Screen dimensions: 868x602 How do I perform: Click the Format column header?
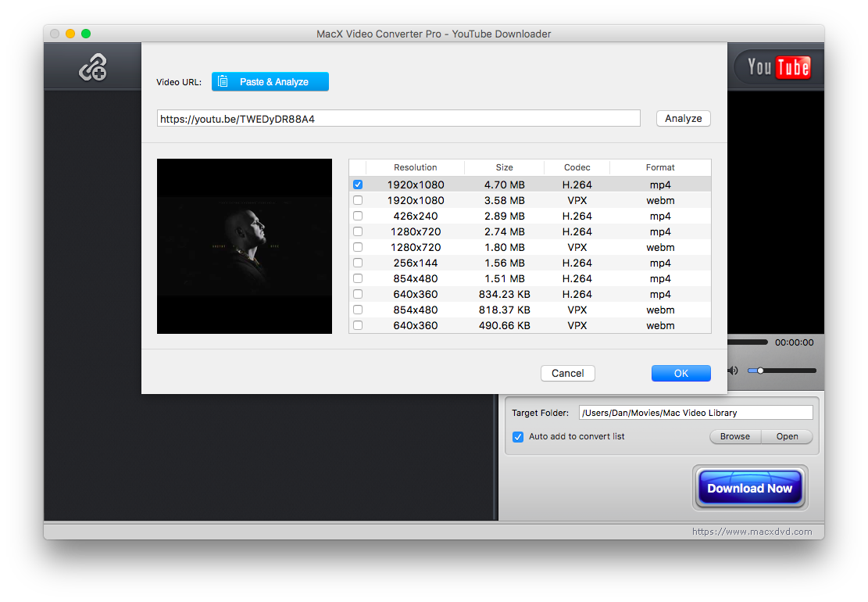coord(659,167)
